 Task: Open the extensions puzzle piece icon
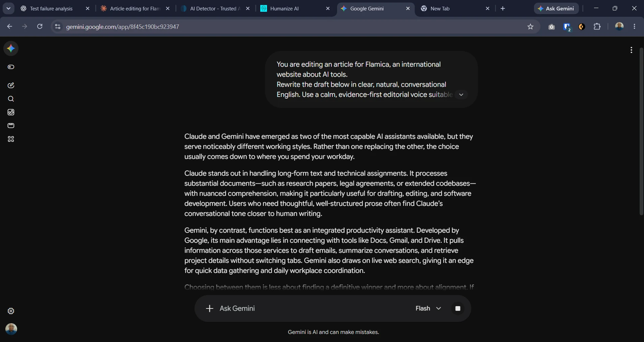[597, 26]
